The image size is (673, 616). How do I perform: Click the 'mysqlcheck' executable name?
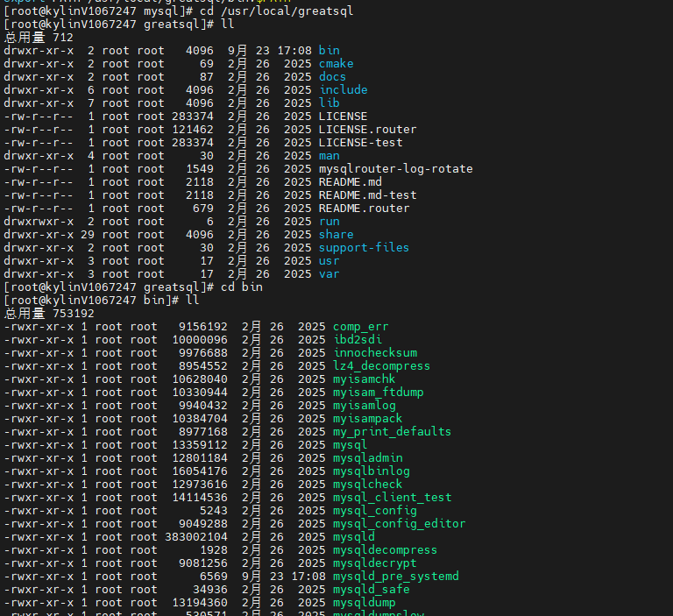(x=367, y=485)
